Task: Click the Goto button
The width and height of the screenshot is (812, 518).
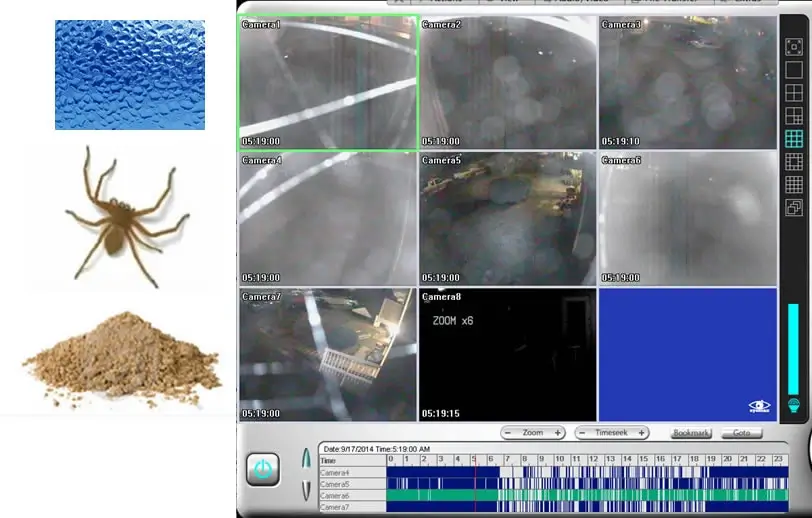Action: [741, 433]
